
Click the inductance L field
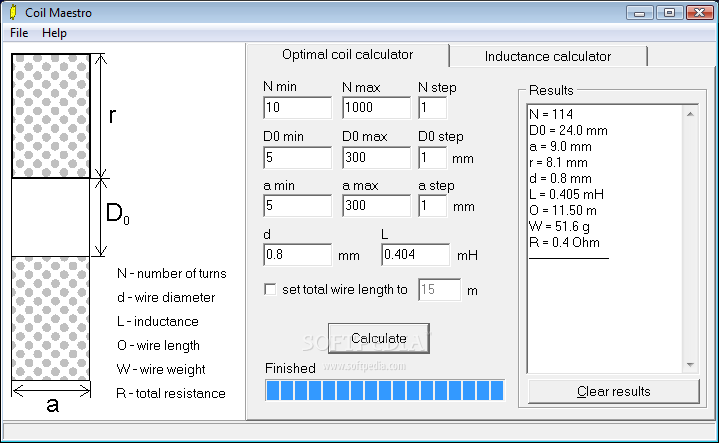(x=415, y=255)
